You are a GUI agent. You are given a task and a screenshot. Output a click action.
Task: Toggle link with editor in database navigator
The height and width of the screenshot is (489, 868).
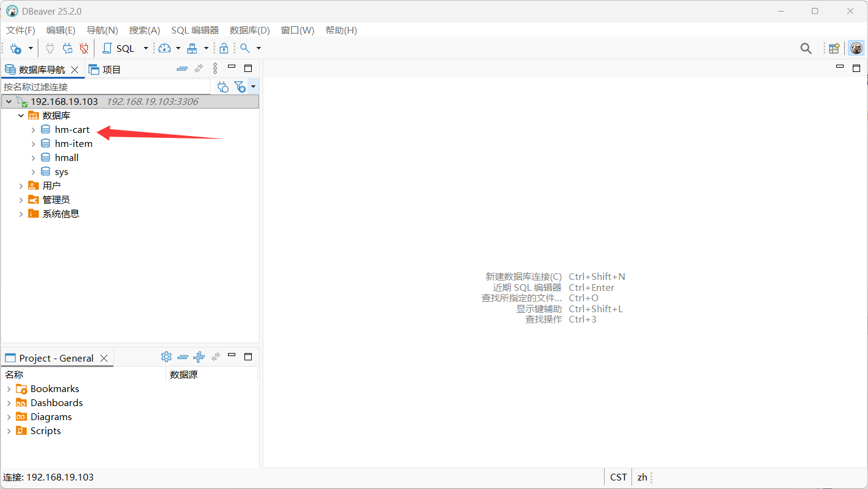198,68
